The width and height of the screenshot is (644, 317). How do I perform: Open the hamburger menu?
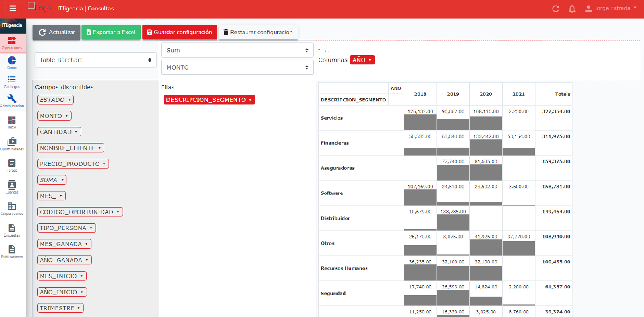(13, 8)
